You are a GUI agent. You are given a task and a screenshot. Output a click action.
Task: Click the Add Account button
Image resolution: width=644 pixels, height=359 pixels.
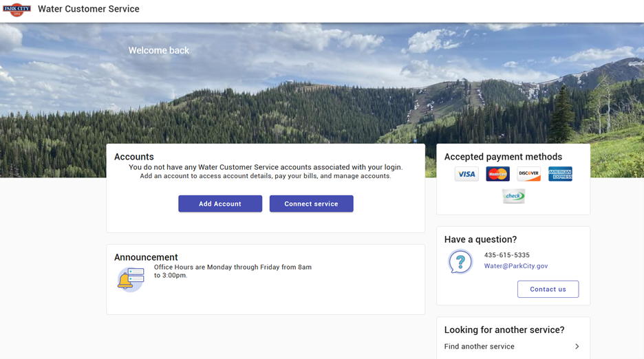coord(220,204)
